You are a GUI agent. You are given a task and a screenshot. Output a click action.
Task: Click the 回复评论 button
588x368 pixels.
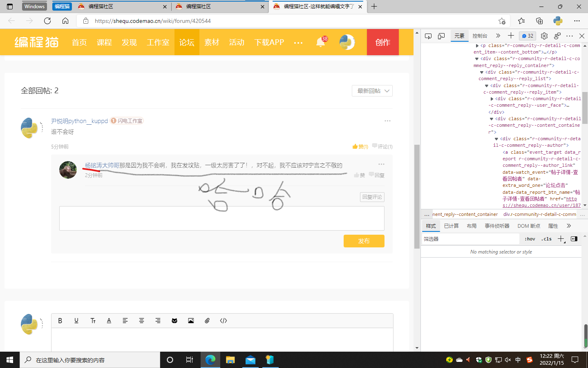372,197
